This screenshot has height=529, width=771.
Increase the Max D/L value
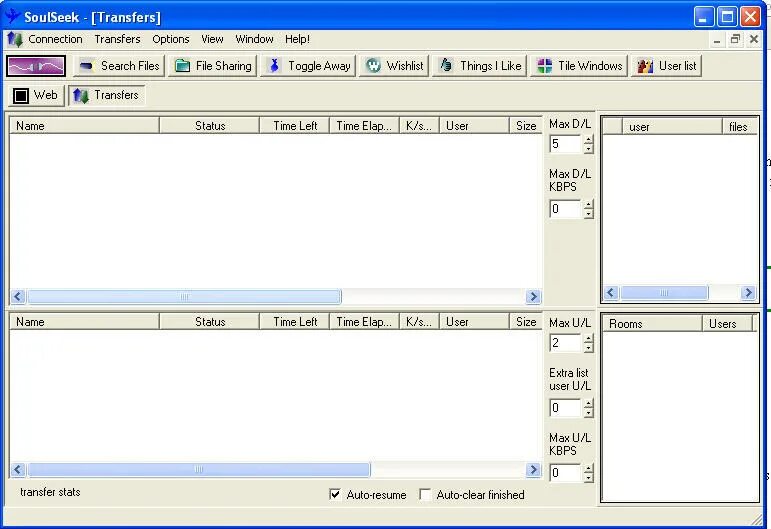588,140
